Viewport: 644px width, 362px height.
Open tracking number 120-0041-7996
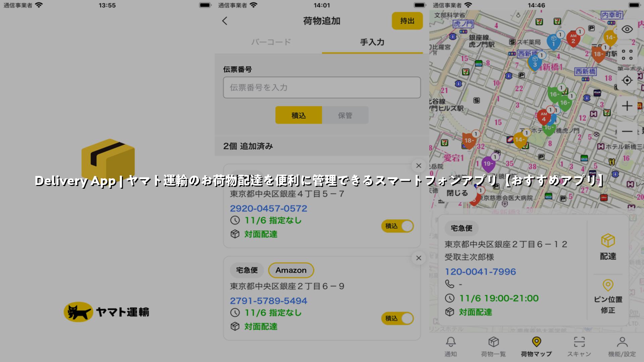[480, 271]
